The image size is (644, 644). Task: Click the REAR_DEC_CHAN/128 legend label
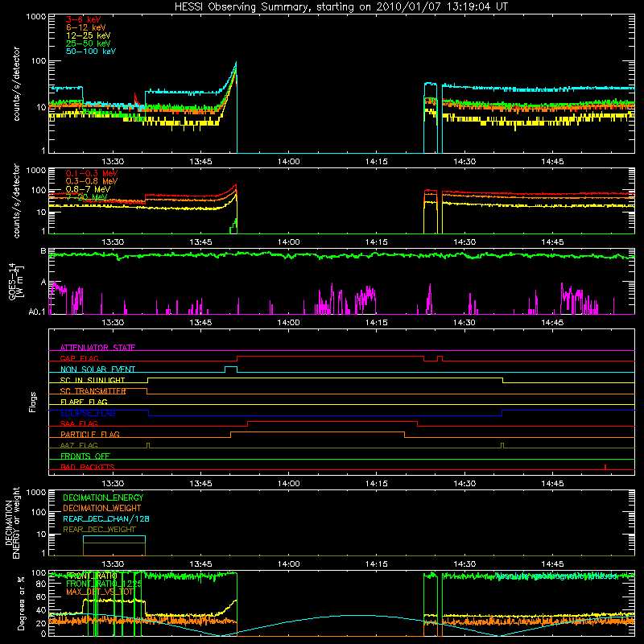[x=106, y=518]
